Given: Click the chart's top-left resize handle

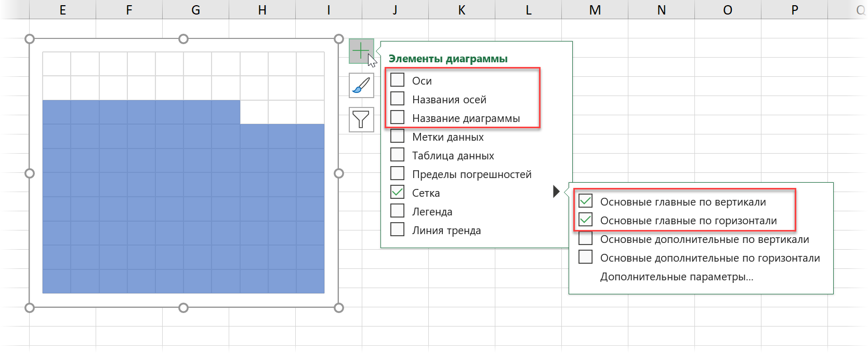Looking at the screenshot, I should pyautogui.click(x=30, y=39).
